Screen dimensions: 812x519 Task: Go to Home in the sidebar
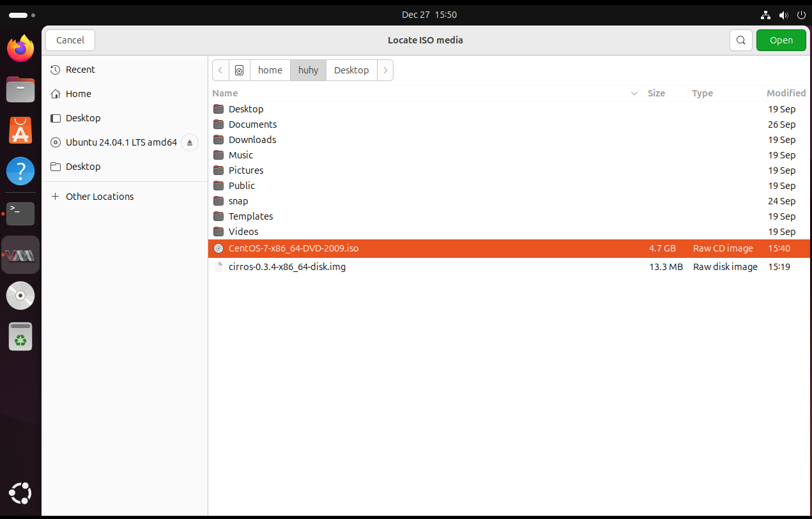tap(125, 94)
